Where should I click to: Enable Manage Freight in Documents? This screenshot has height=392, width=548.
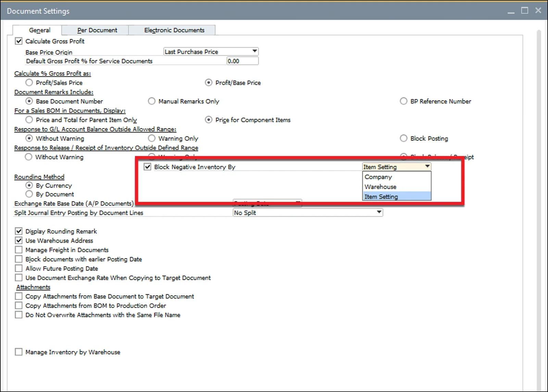(x=19, y=250)
